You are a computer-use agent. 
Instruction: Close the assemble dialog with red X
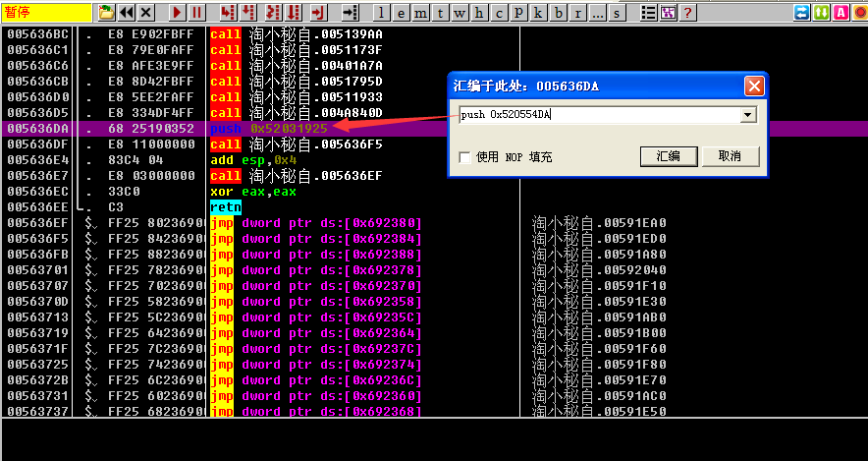tap(754, 86)
